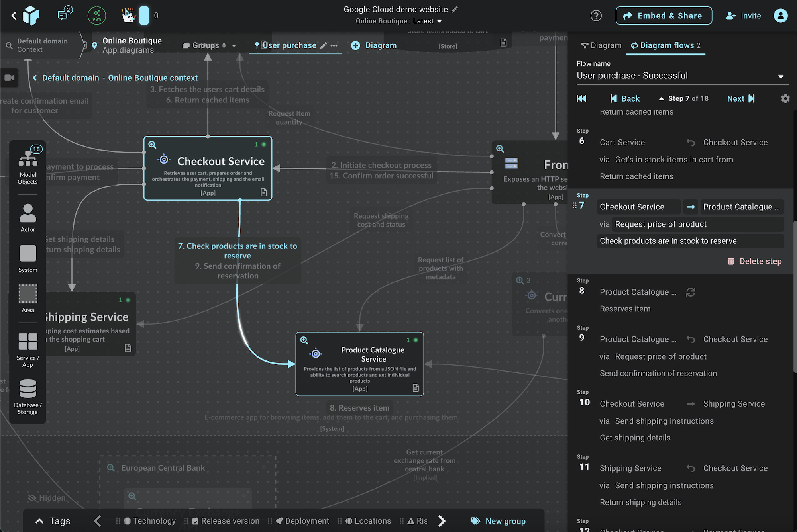Image resolution: width=797 pixels, height=532 pixels.
Task: Toggle visibility of Hidden elements
Action: coord(33,498)
